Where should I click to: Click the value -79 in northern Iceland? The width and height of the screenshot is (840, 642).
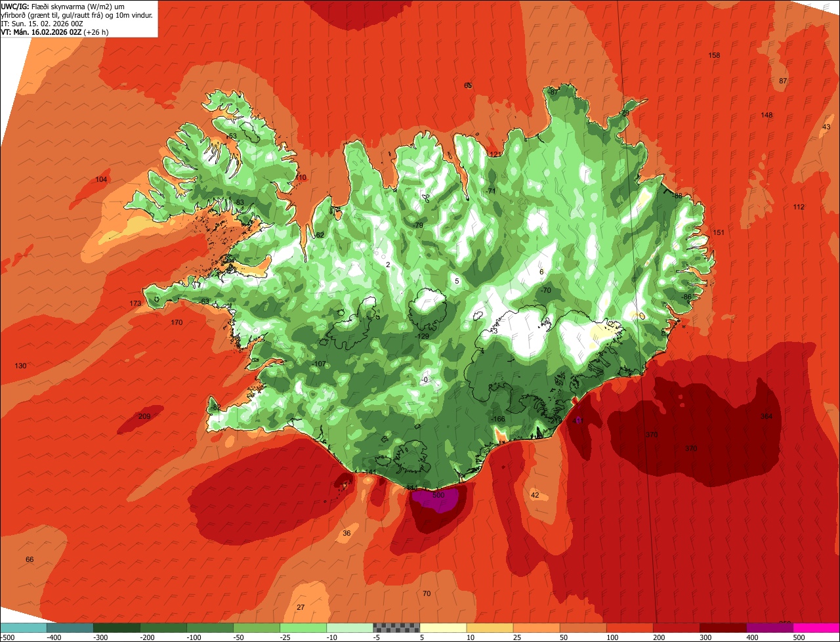point(419,225)
